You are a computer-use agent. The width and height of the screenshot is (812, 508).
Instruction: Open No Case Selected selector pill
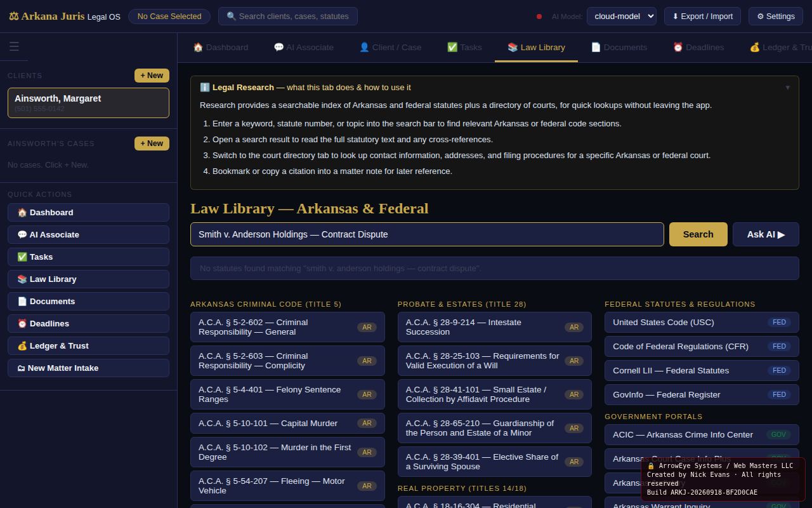(169, 16)
